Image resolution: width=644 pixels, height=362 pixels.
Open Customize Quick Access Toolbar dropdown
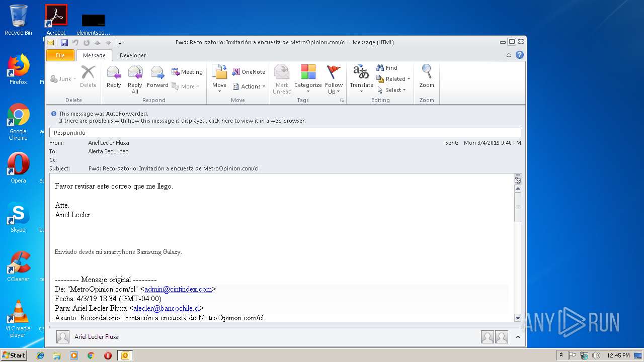pos(120,43)
